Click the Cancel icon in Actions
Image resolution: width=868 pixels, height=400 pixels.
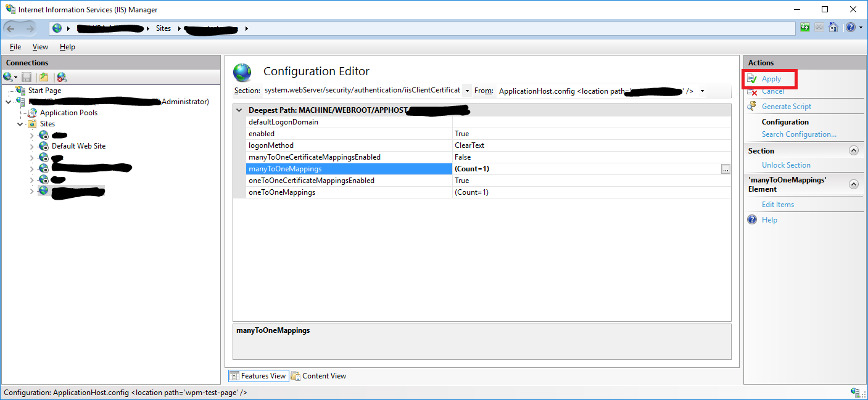tap(752, 91)
